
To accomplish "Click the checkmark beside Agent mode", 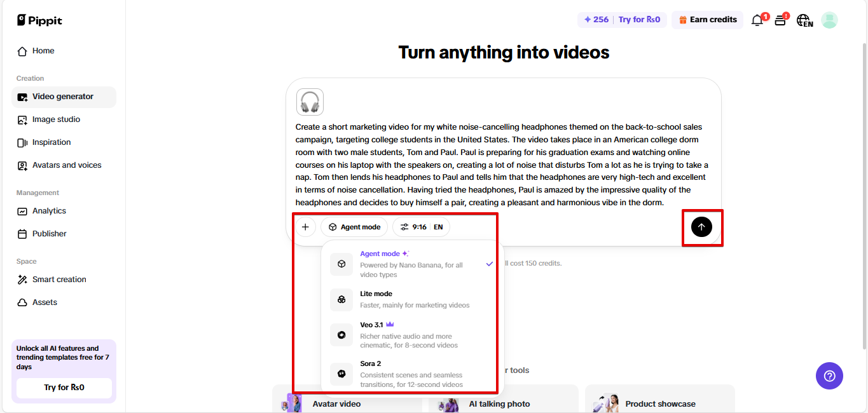I will [490, 264].
